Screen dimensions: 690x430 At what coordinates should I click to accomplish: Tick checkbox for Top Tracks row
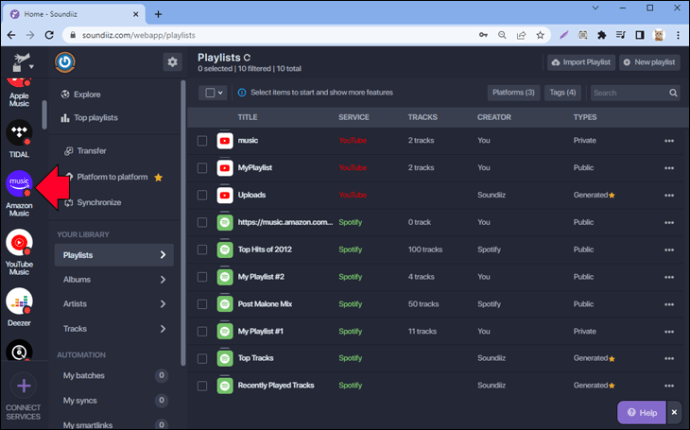coord(202,359)
